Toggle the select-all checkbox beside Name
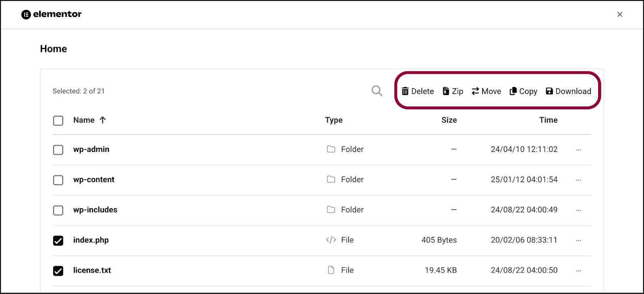The image size is (644, 294). (58, 120)
